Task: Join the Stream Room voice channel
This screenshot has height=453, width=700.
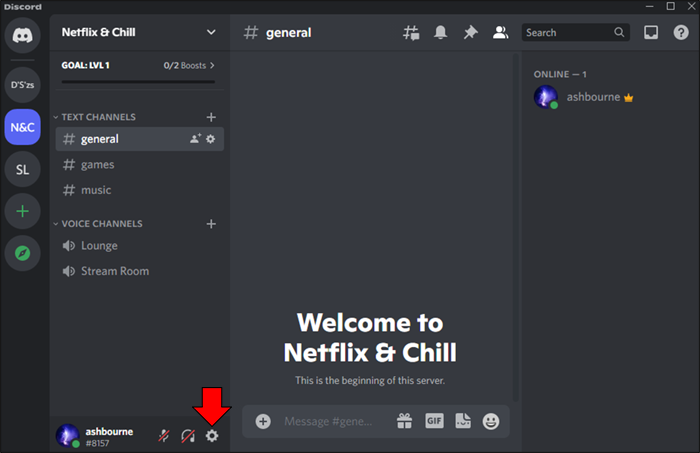Action: [x=140, y=271]
